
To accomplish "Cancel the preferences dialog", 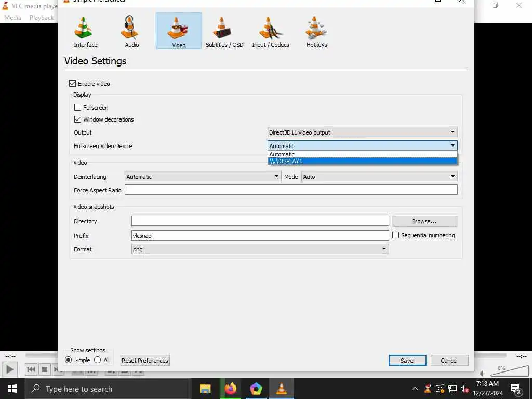I will click(x=449, y=361).
